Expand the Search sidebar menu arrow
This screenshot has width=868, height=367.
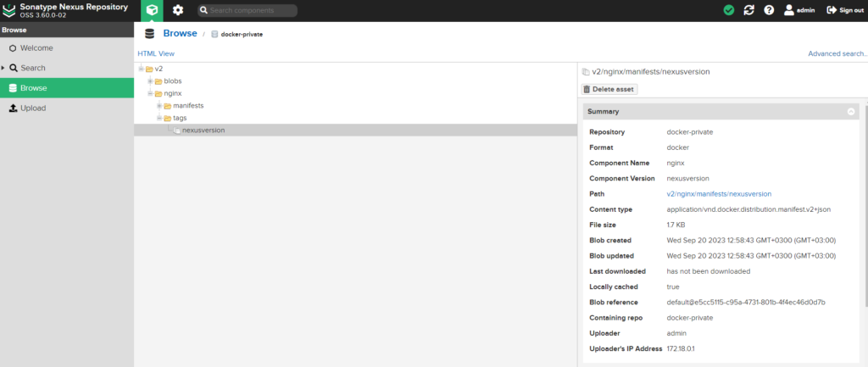(x=3, y=68)
